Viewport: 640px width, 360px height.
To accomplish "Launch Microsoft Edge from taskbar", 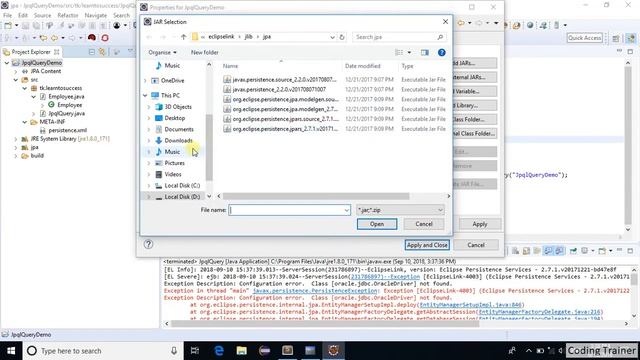I will pos(219,351).
